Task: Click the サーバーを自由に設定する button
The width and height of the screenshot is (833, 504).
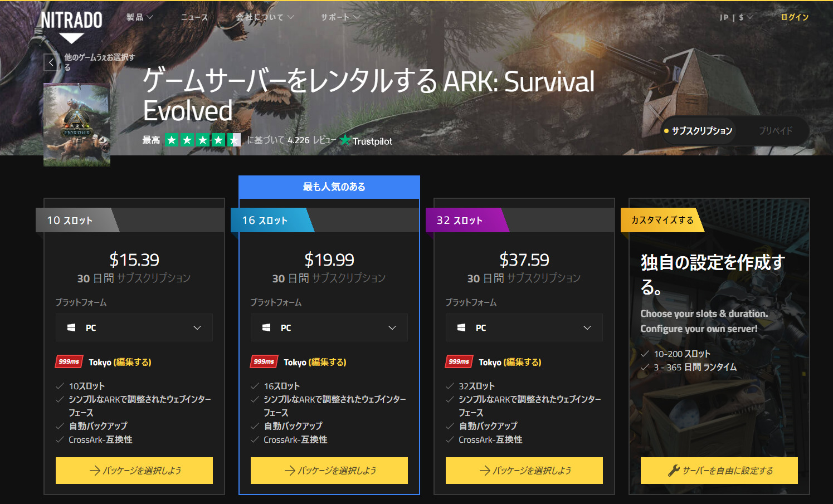Action: 719,471
